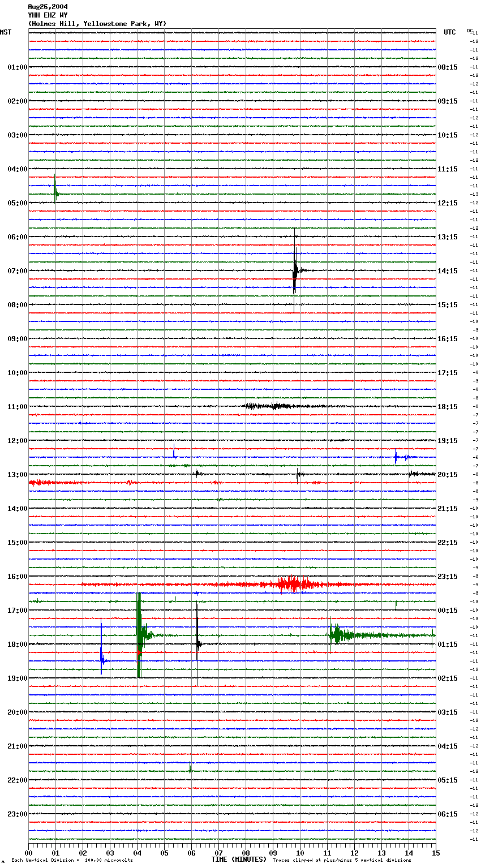
Task: Click the large clipped green event near 17:45
Action: coord(139,635)
